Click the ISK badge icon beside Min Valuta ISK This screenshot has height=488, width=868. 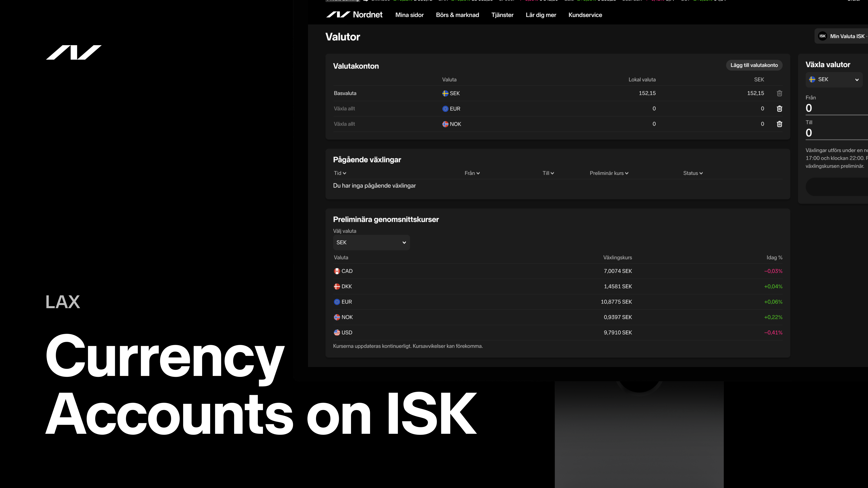823,36
